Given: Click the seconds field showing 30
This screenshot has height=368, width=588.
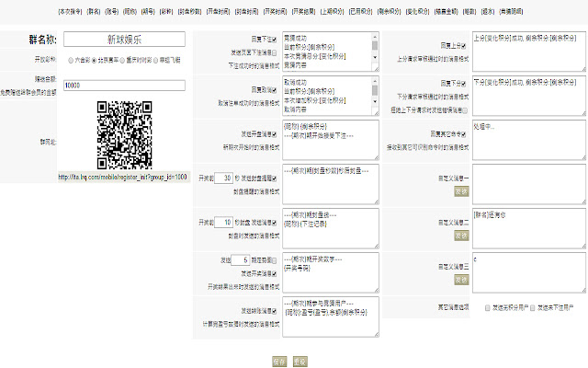Looking at the screenshot, I should pos(224,178).
